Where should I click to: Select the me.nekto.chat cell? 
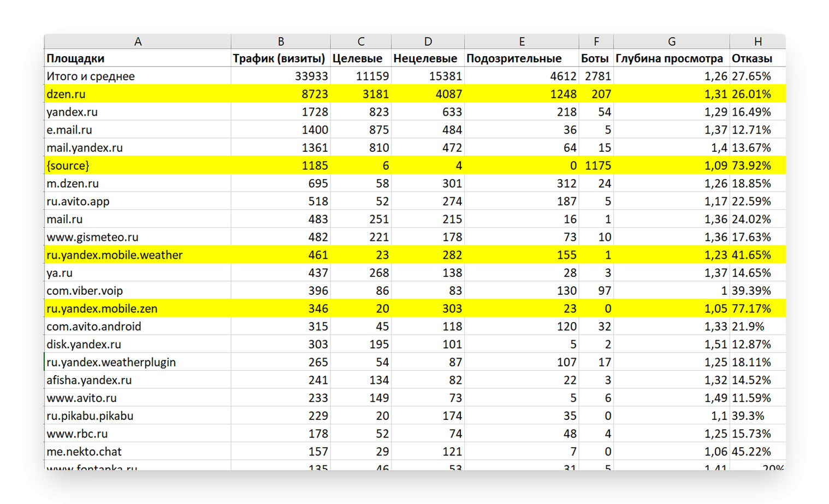[138, 452]
